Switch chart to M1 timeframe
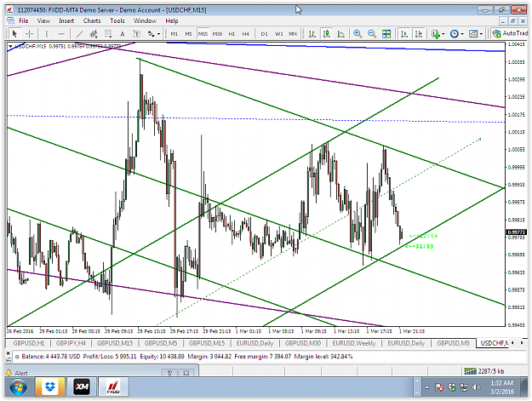The image size is (532, 401). [174, 33]
